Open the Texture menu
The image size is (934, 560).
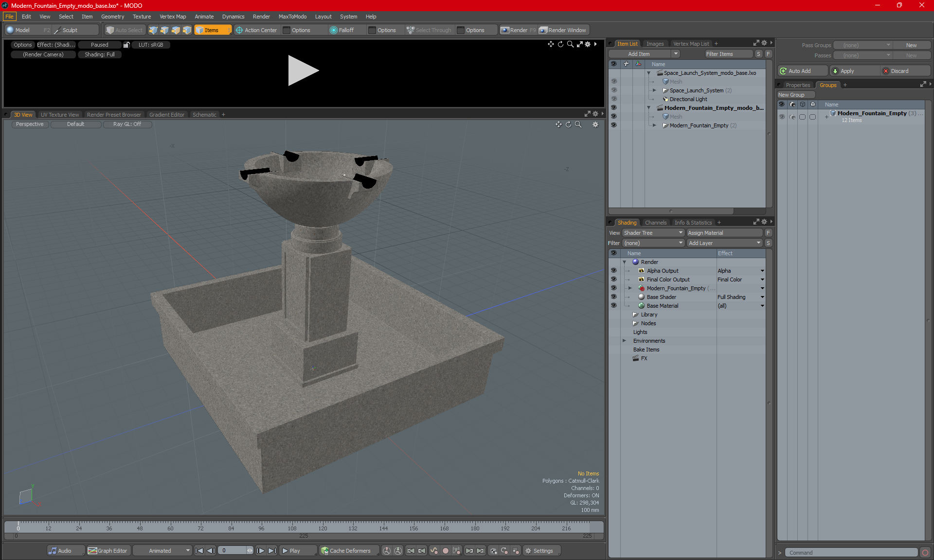pos(142,17)
